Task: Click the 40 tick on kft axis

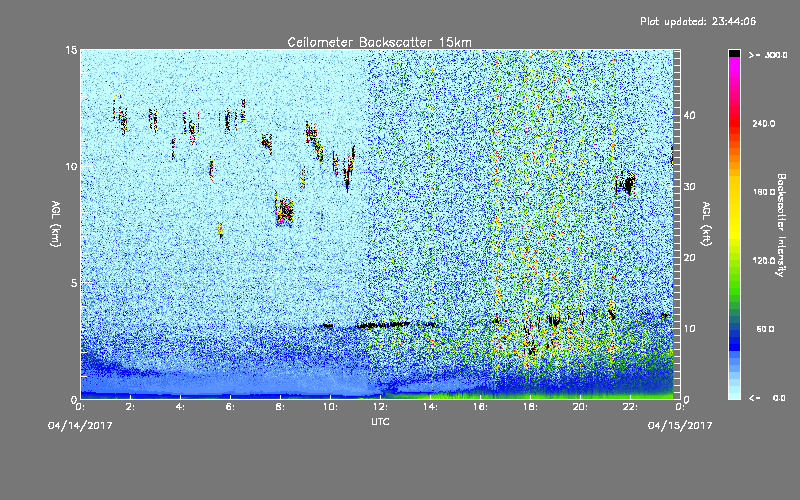Action: click(x=689, y=115)
